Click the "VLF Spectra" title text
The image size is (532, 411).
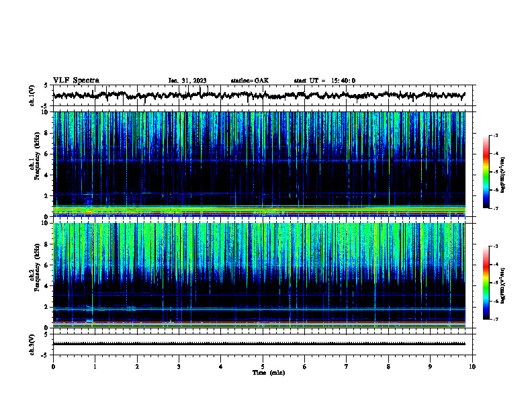76,81
